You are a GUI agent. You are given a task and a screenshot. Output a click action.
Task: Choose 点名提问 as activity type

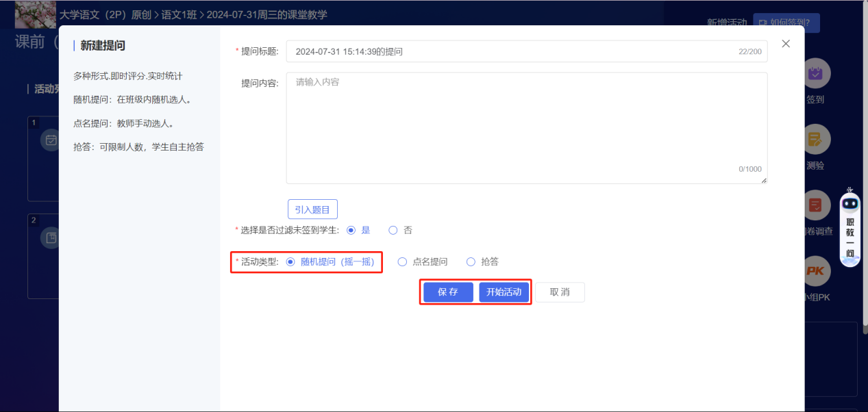(402, 261)
